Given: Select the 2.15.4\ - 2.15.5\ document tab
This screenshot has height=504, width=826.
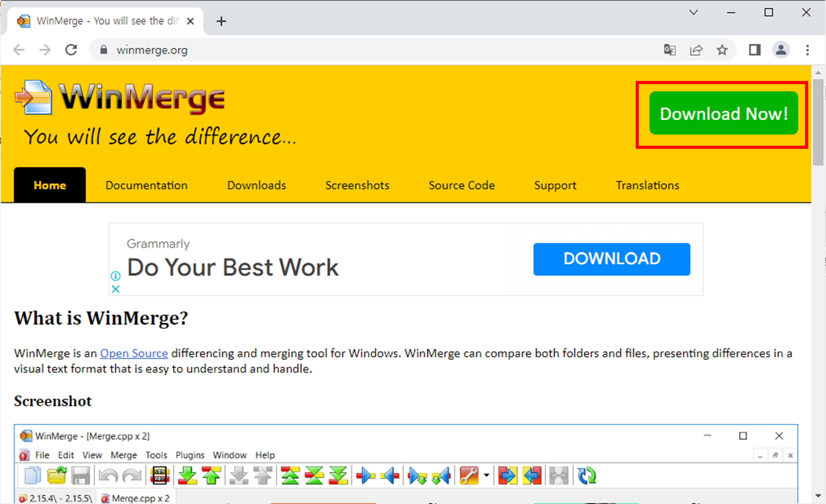Looking at the screenshot, I should pyautogui.click(x=56, y=498).
